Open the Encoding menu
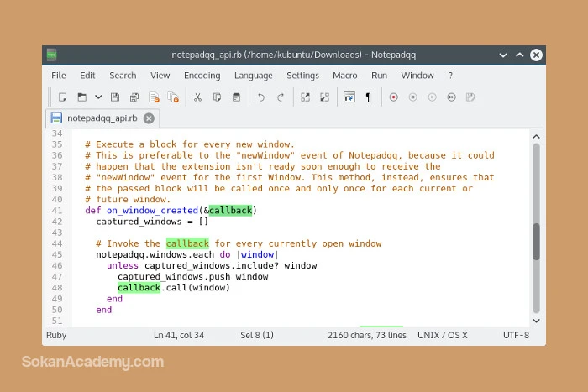 [x=202, y=76]
